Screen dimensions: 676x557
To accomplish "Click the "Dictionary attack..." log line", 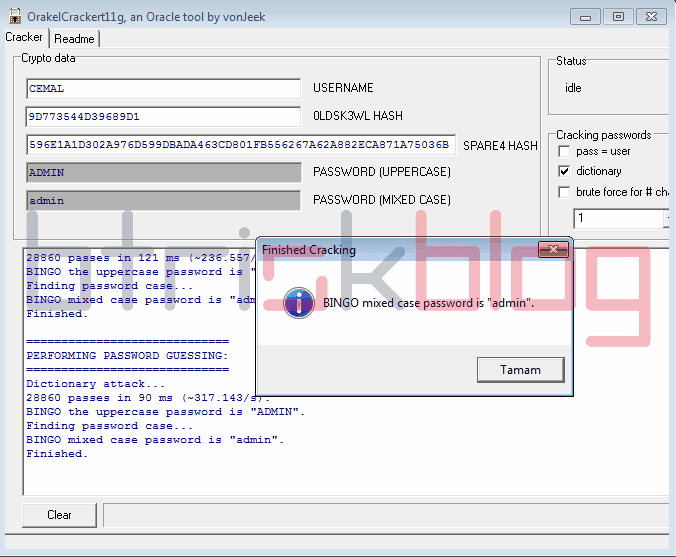I will coord(95,384).
